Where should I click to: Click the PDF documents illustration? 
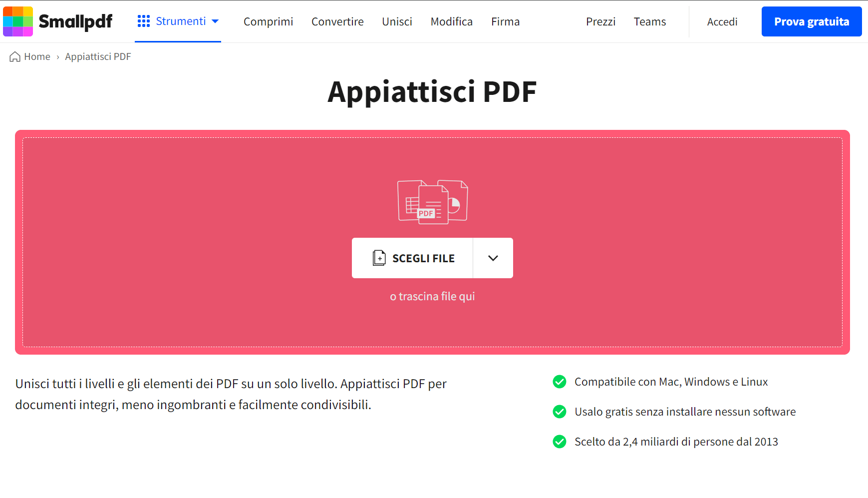pyautogui.click(x=433, y=202)
